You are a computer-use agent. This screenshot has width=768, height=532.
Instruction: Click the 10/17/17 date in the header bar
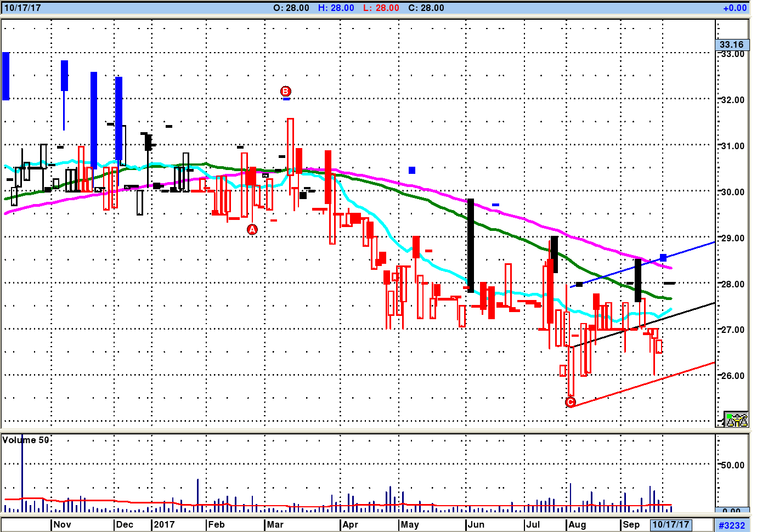tap(22, 8)
